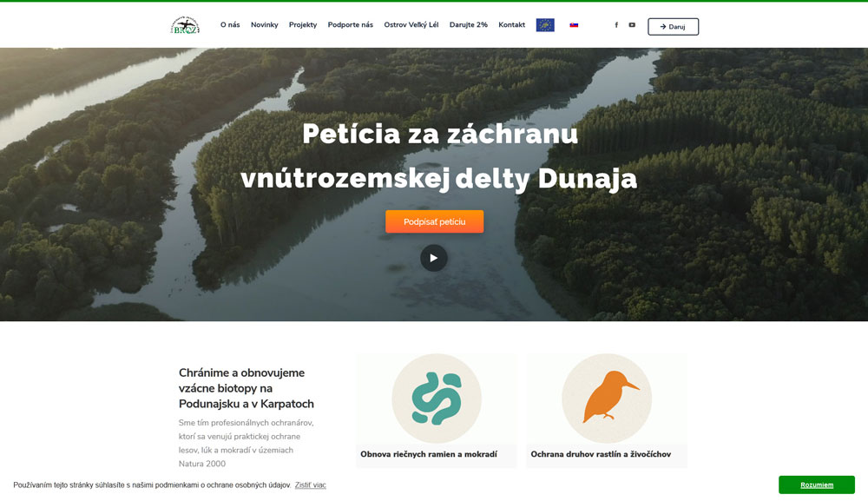Go to Kontakt page
This screenshot has height=501, width=868.
[511, 25]
